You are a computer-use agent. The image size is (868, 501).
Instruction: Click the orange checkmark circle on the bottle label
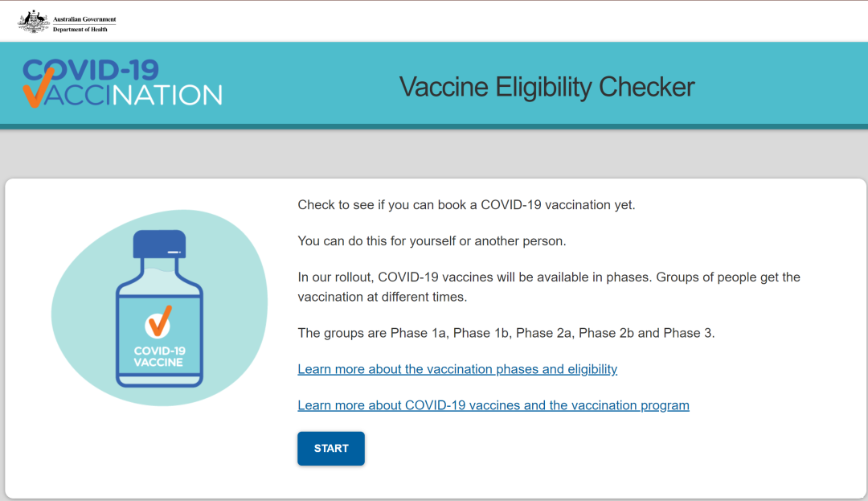(158, 324)
